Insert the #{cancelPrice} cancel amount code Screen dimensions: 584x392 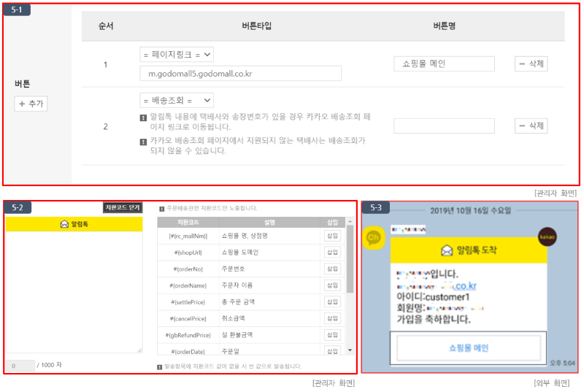click(332, 318)
